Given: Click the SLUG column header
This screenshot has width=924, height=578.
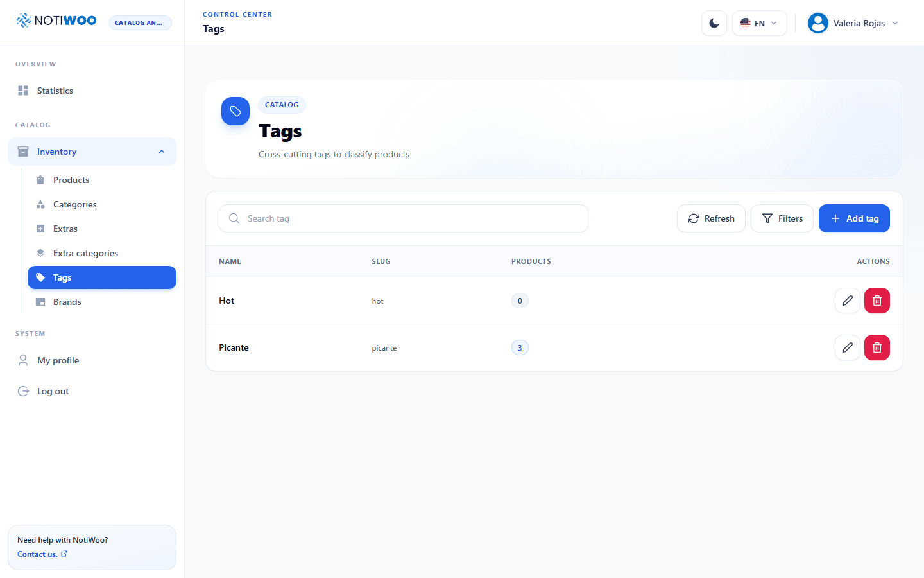Looking at the screenshot, I should 381,261.
